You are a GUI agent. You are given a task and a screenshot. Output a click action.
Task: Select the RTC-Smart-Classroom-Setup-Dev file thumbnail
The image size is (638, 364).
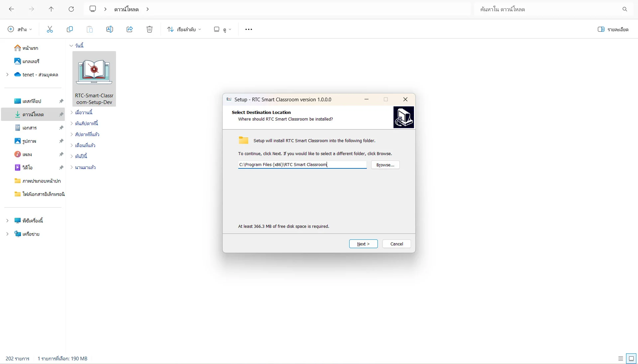click(x=94, y=79)
